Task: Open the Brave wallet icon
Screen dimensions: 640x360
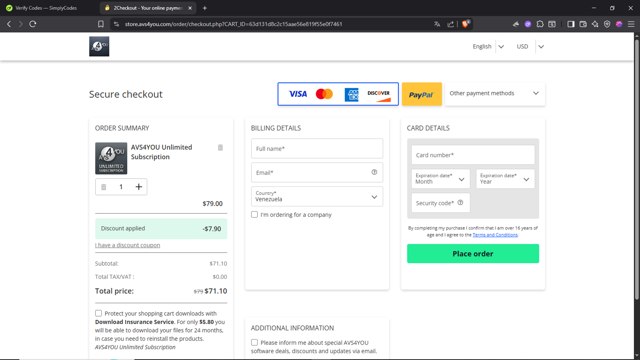Action: (x=583, y=24)
